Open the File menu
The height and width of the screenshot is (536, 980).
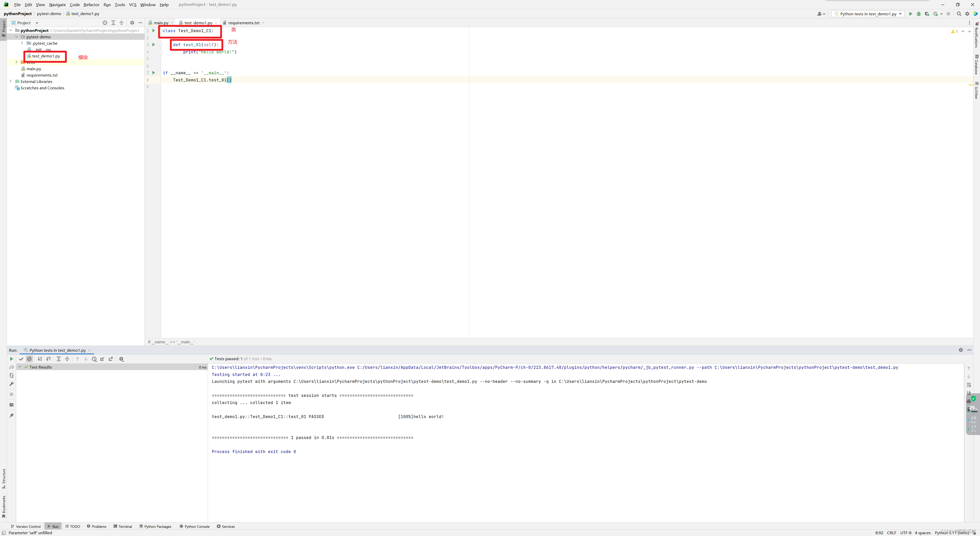pos(17,5)
